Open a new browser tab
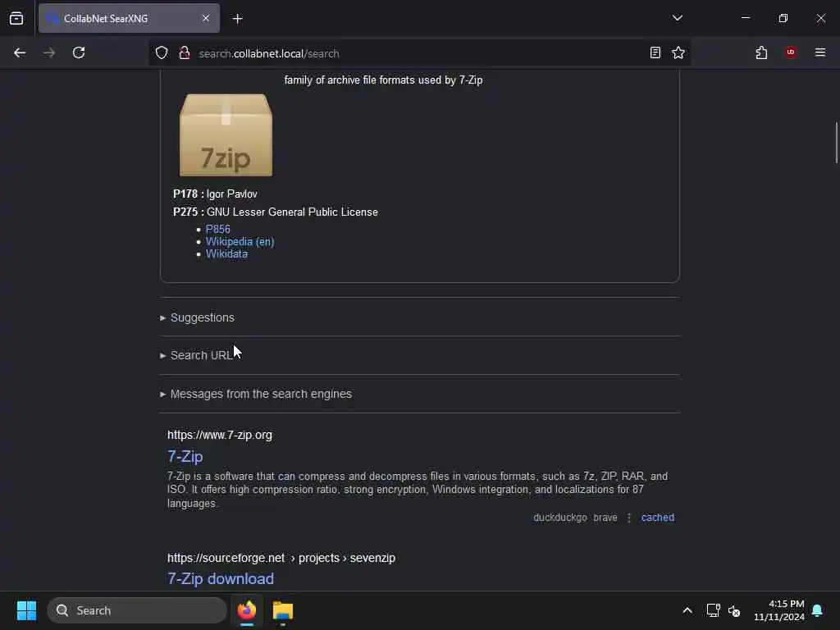The height and width of the screenshot is (630, 840). pos(237,19)
